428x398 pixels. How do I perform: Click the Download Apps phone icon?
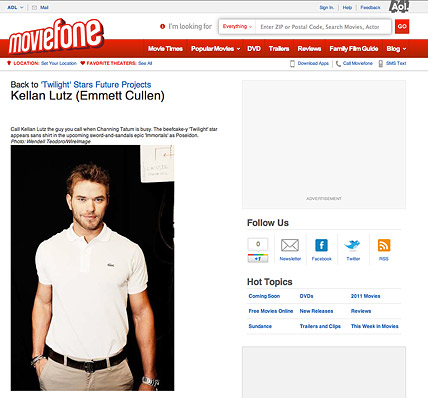pos(292,63)
